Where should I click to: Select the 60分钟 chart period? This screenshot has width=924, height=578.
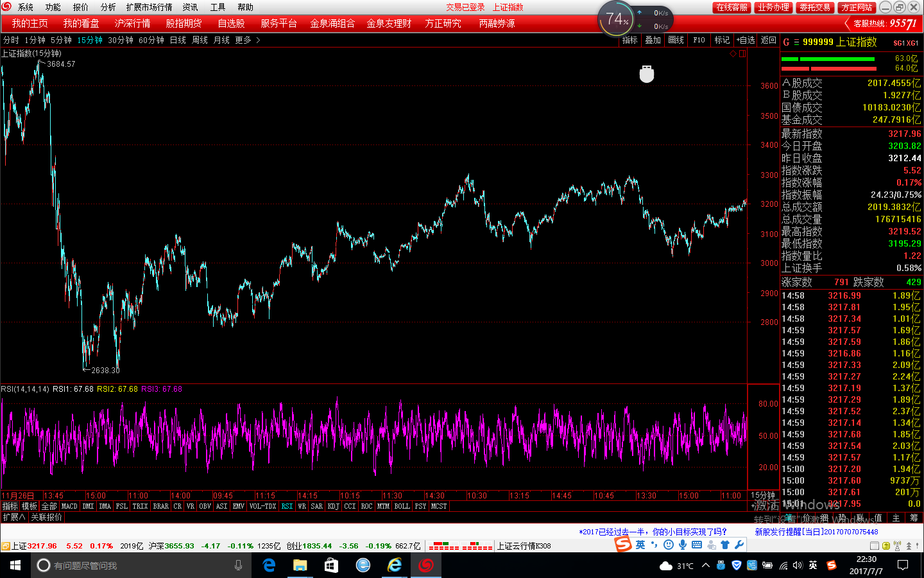(151, 40)
